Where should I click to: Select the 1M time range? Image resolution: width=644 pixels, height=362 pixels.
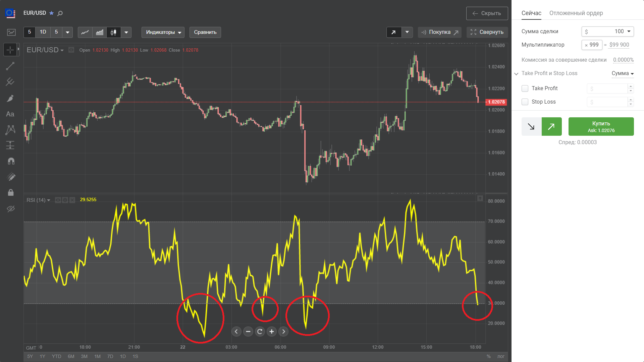tap(97, 356)
